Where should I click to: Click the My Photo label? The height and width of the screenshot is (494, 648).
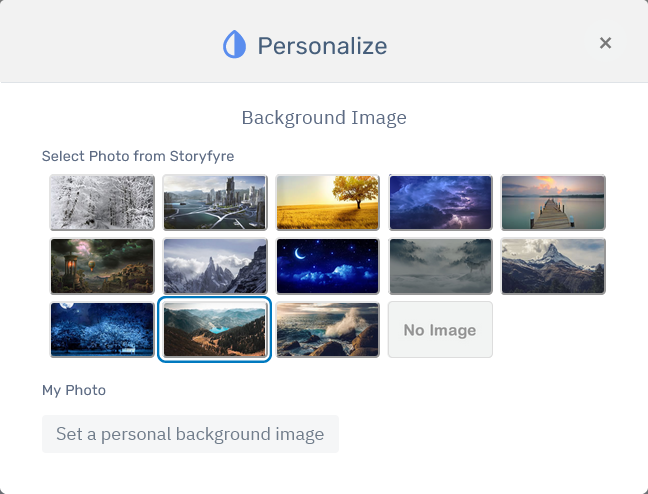tap(74, 390)
